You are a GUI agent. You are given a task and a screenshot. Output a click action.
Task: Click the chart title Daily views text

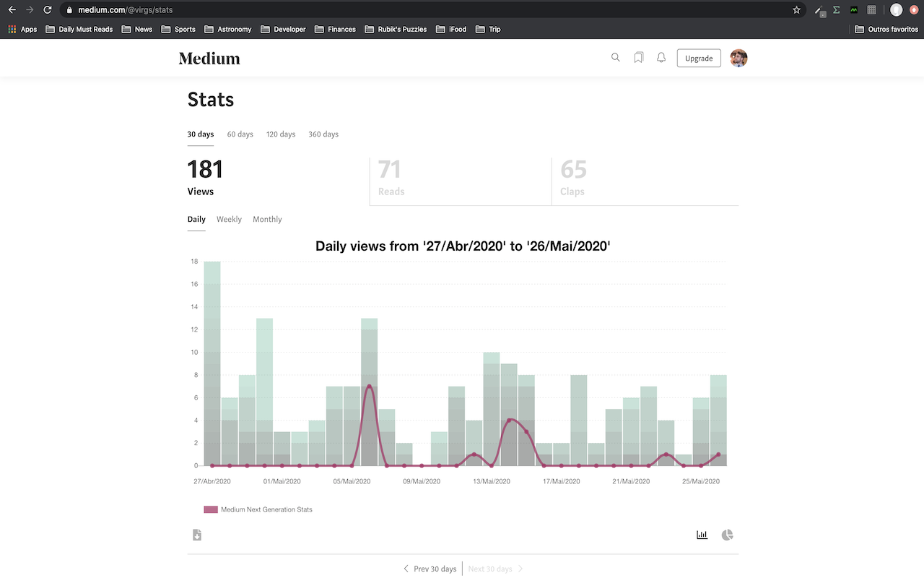[463, 246]
